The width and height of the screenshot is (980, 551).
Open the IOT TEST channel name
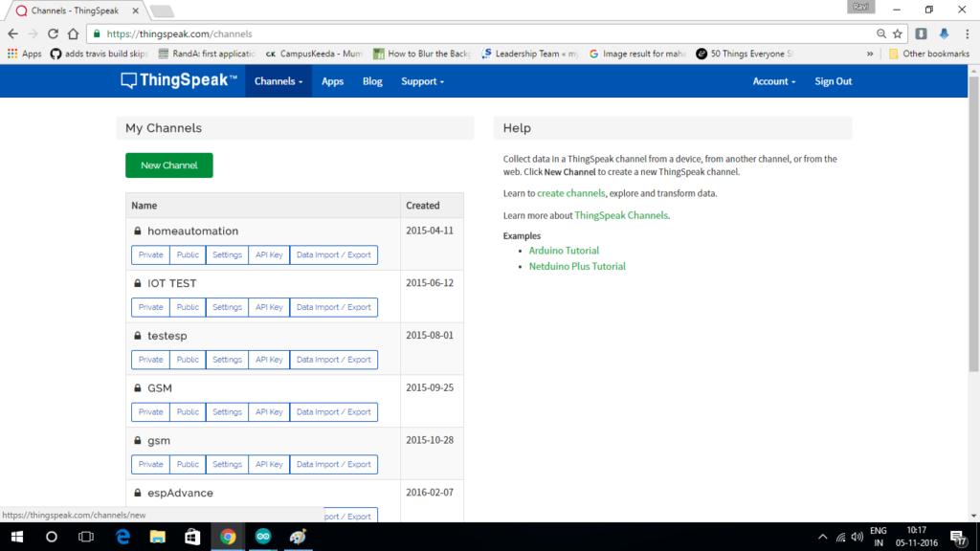coord(172,283)
